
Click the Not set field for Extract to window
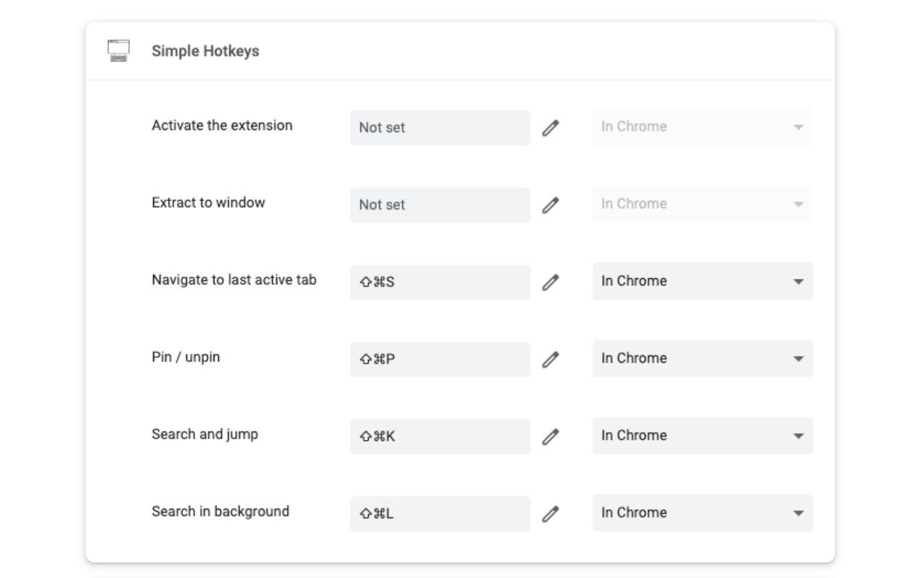(x=440, y=204)
